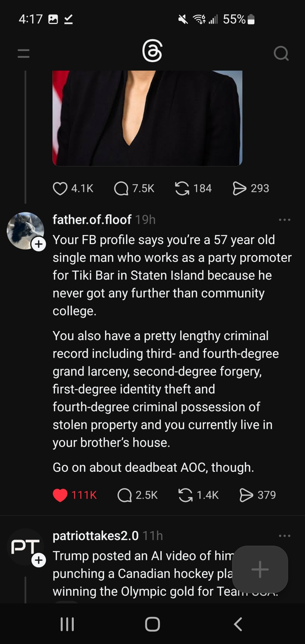Open comments on the 7.5K-reply post
This screenshot has width=305, height=644.
coord(121,188)
